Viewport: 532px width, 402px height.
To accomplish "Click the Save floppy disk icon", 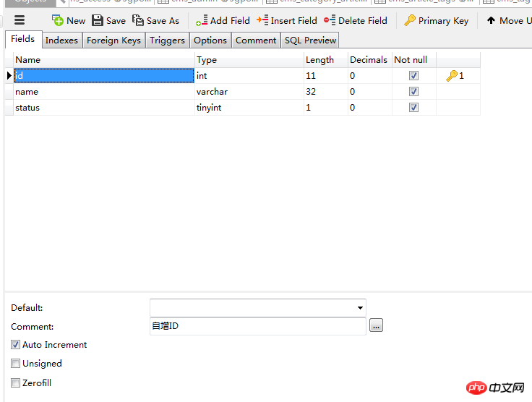I will [98, 20].
